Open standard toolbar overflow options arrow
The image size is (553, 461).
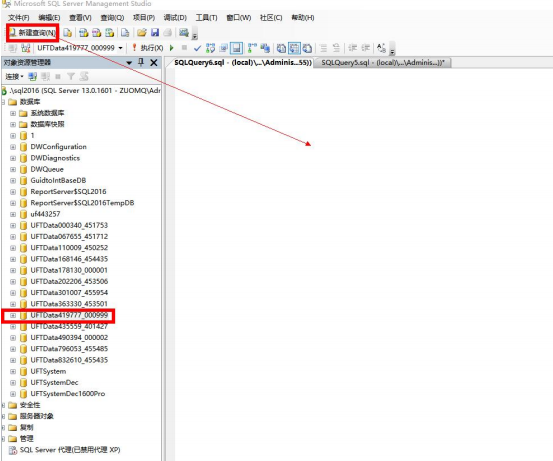click(x=194, y=34)
